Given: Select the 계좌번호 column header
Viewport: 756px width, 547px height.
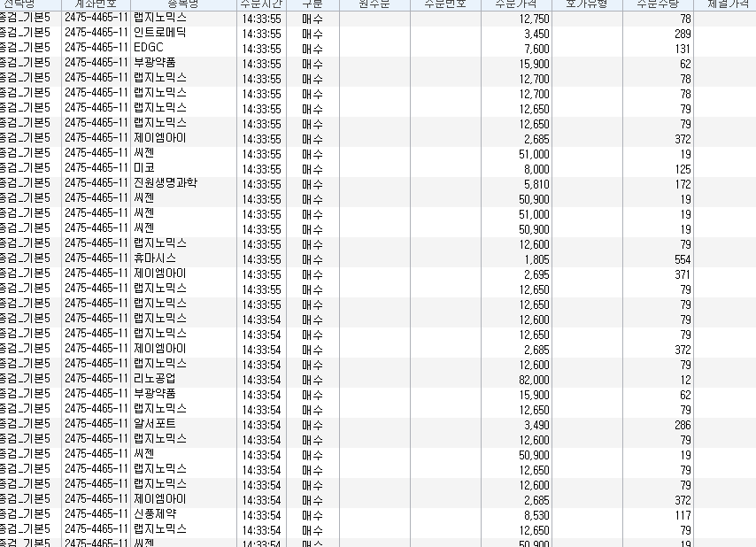Looking at the screenshot, I should tap(96, 4).
